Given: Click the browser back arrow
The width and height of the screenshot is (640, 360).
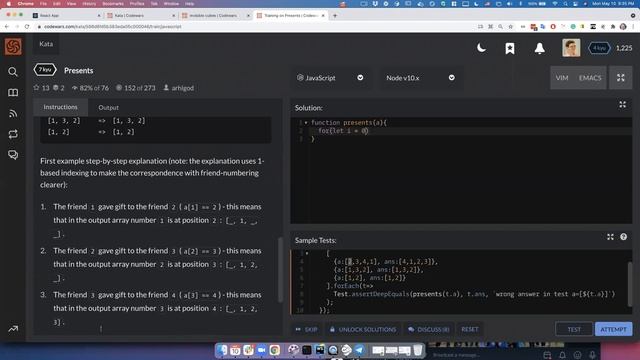Looking at the screenshot, I should (x=7, y=27).
